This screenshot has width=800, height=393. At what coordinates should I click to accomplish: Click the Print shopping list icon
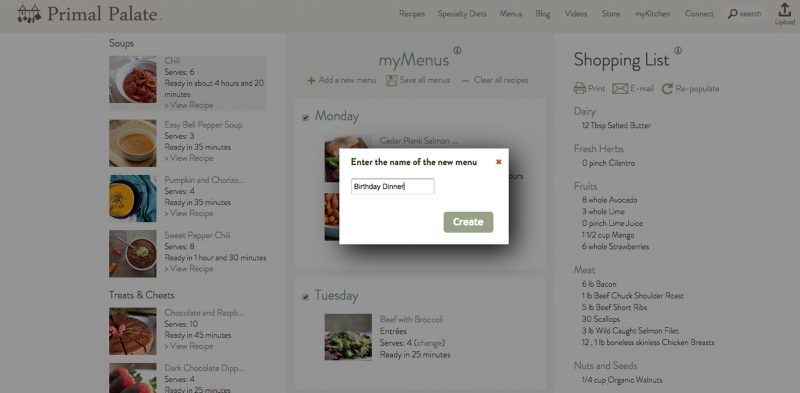click(580, 89)
